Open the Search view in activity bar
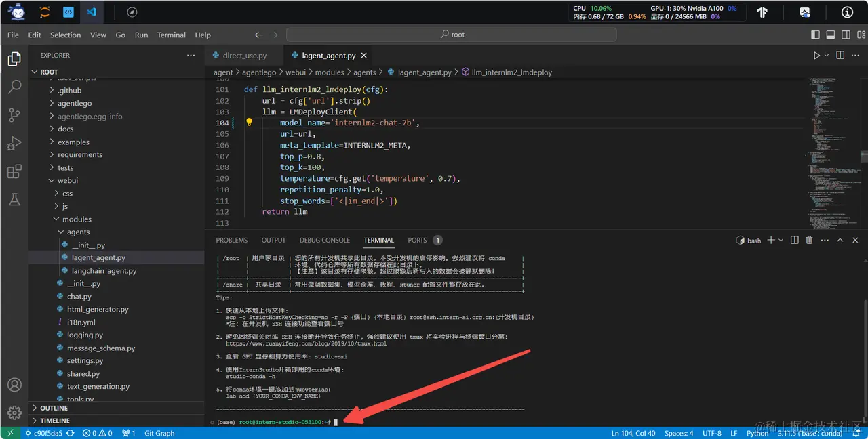This screenshot has height=439, width=868. pyautogui.click(x=14, y=87)
